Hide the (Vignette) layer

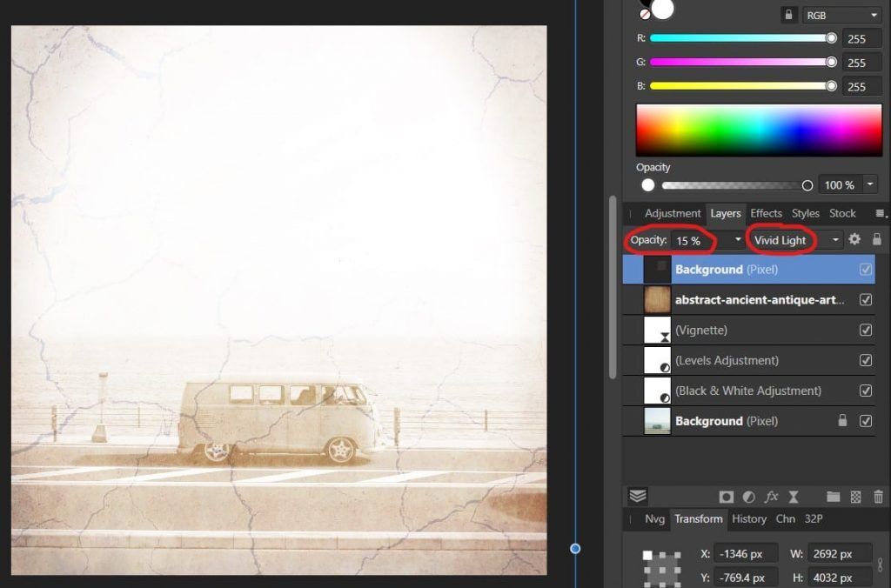(866, 330)
